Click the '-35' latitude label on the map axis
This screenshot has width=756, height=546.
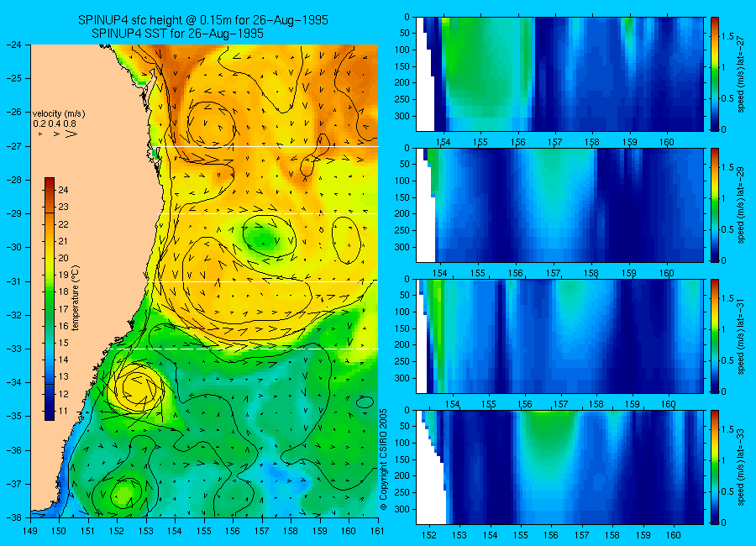point(15,417)
